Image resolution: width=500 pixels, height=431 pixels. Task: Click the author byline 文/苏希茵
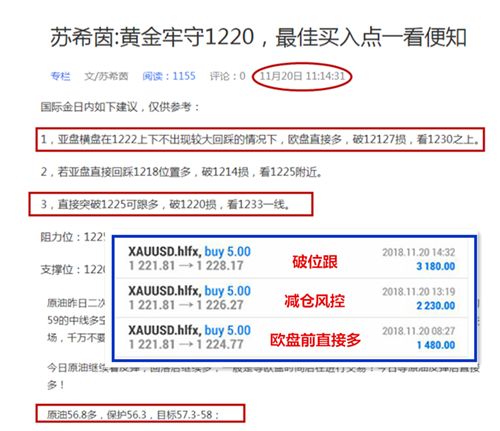point(106,76)
